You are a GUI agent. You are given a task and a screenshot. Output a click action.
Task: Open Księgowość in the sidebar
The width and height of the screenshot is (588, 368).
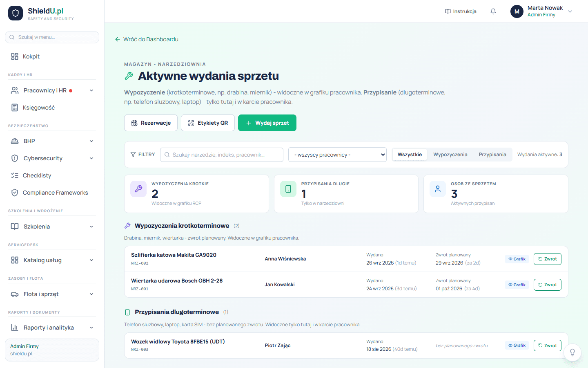tap(52, 108)
